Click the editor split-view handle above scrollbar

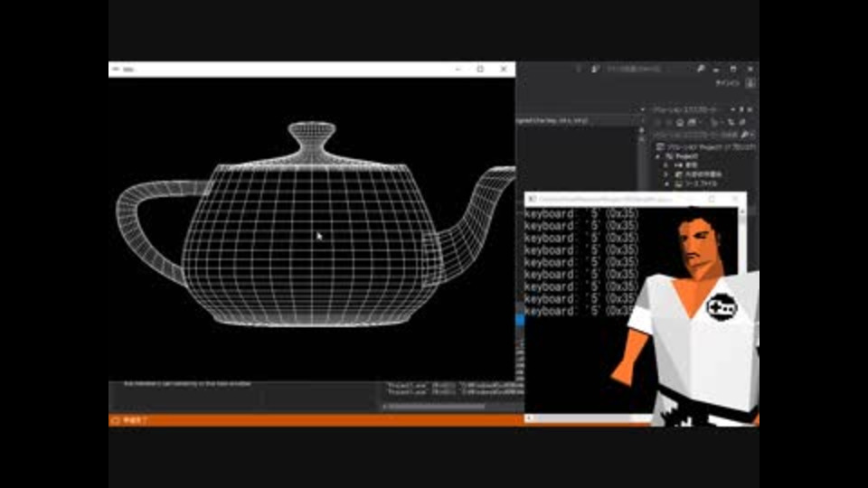pyautogui.click(x=642, y=130)
